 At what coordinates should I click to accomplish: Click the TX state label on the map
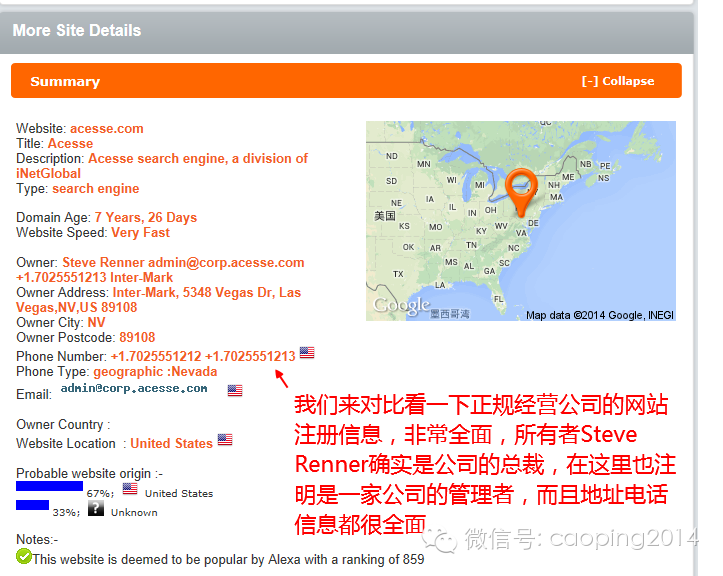click(398, 274)
